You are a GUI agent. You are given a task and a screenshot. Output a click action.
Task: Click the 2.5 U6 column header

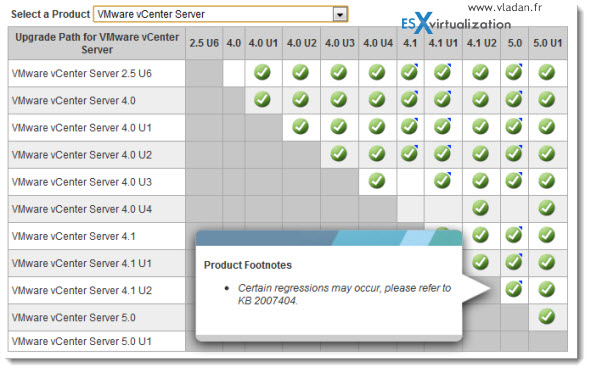coord(204,43)
